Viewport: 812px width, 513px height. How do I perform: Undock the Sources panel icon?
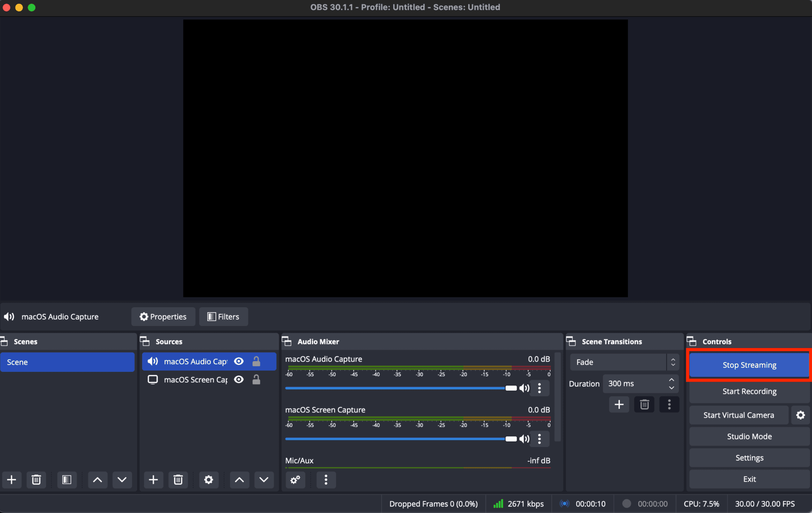145,341
